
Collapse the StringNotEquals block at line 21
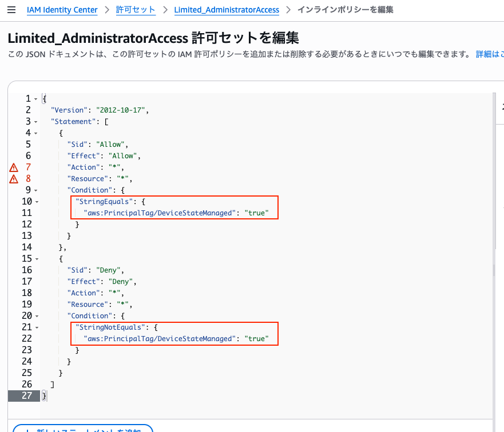coord(35,327)
